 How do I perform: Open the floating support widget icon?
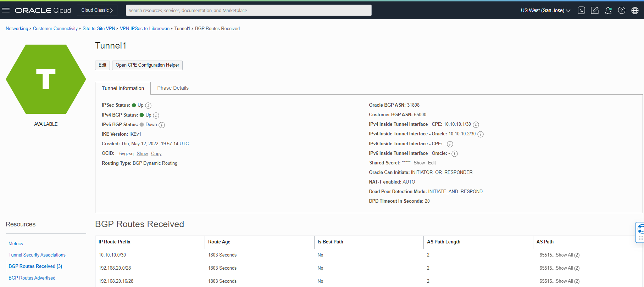point(640,230)
